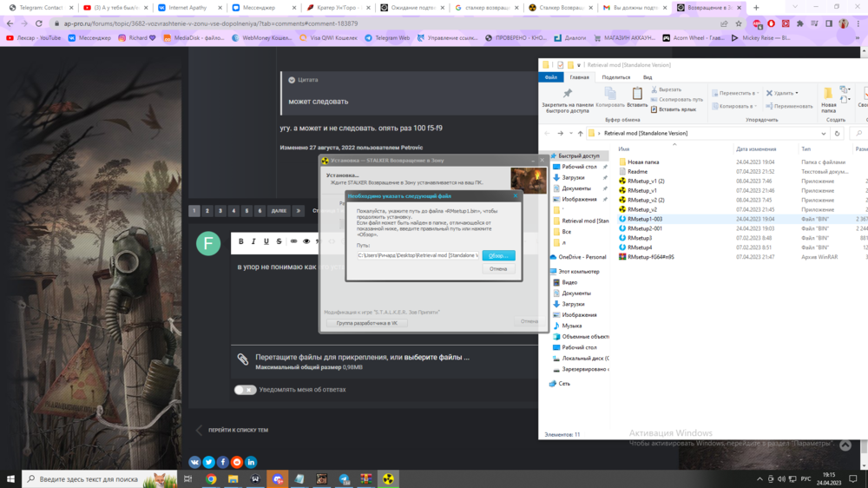This screenshot has width=868, height=488.
Task: Pin to Quick Access (Закрепить) ribbon icon
Action: pyautogui.click(x=567, y=97)
